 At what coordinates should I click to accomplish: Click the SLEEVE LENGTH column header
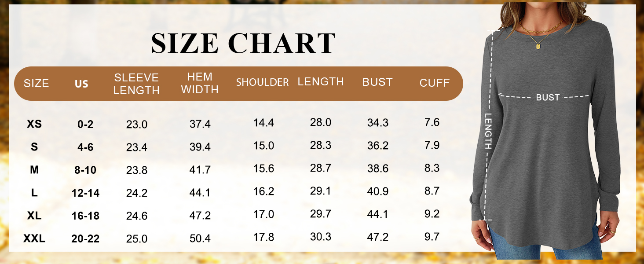click(136, 84)
